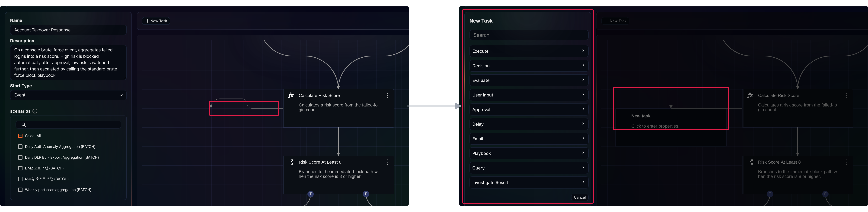
Task: Select the Playbook task type
Action: pyautogui.click(x=529, y=153)
